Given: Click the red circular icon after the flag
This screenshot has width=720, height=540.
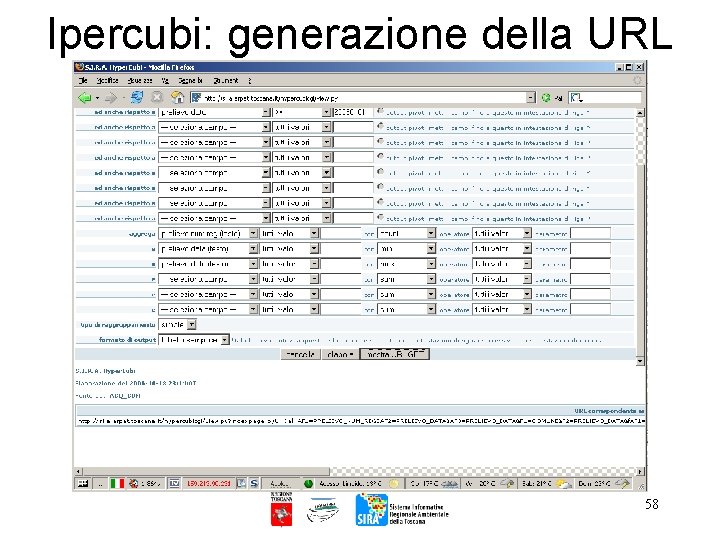Looking at the screenshot, I should (x=133, y=483).
